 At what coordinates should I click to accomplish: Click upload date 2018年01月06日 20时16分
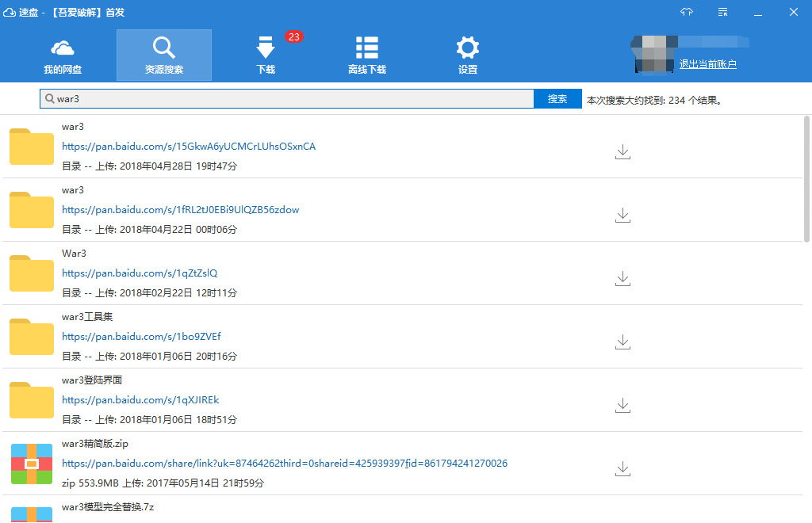tap(178, 357)
